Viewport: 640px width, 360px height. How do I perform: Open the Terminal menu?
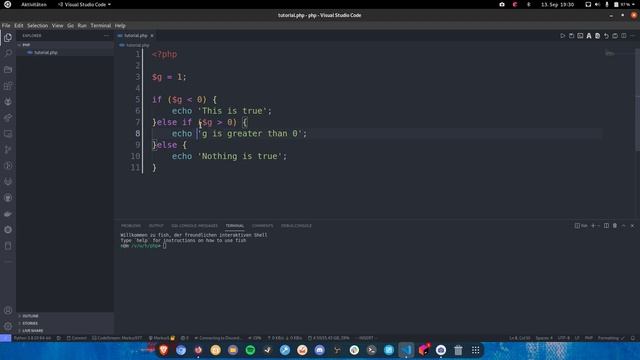[x=101, y=25]
